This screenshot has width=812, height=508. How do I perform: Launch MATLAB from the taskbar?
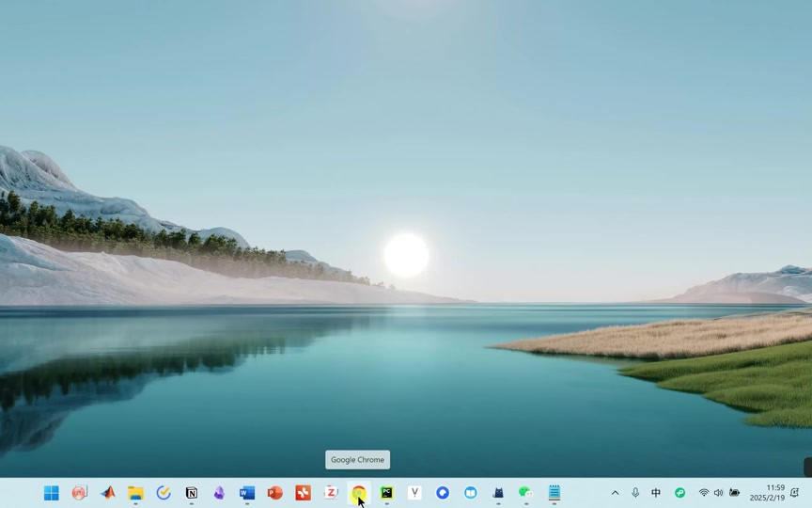pos(108,492)
